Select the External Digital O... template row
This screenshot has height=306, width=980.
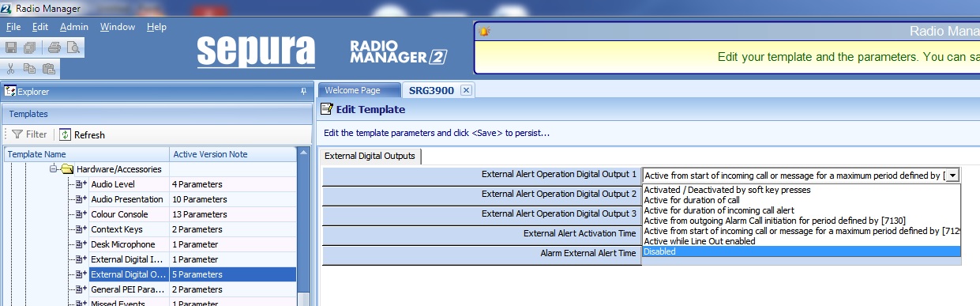(x=150, y=274)
